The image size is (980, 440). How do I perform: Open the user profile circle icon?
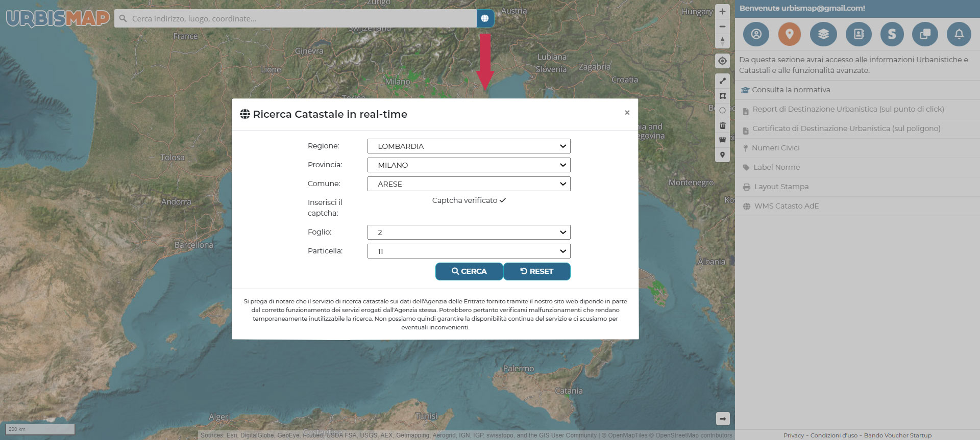coord(756,34)
